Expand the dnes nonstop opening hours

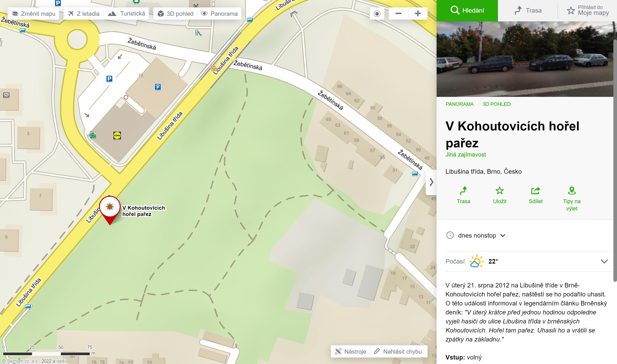pos(476,235)
